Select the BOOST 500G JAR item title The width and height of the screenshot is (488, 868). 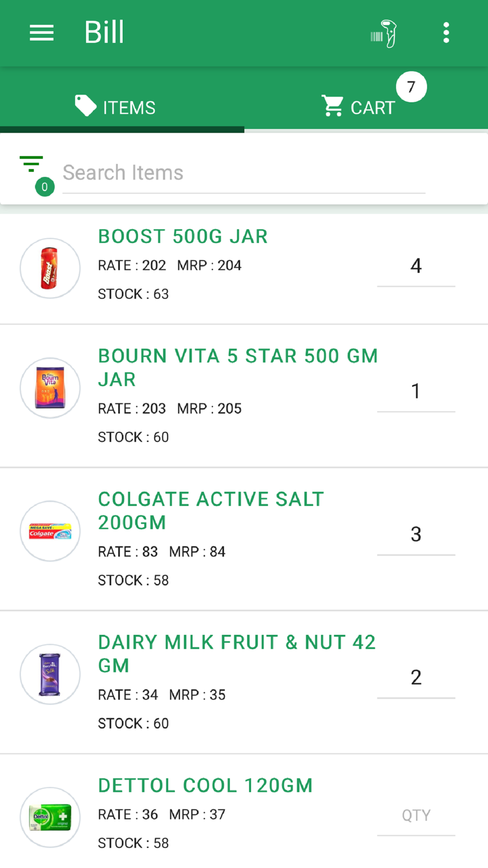tap(183, 237)
